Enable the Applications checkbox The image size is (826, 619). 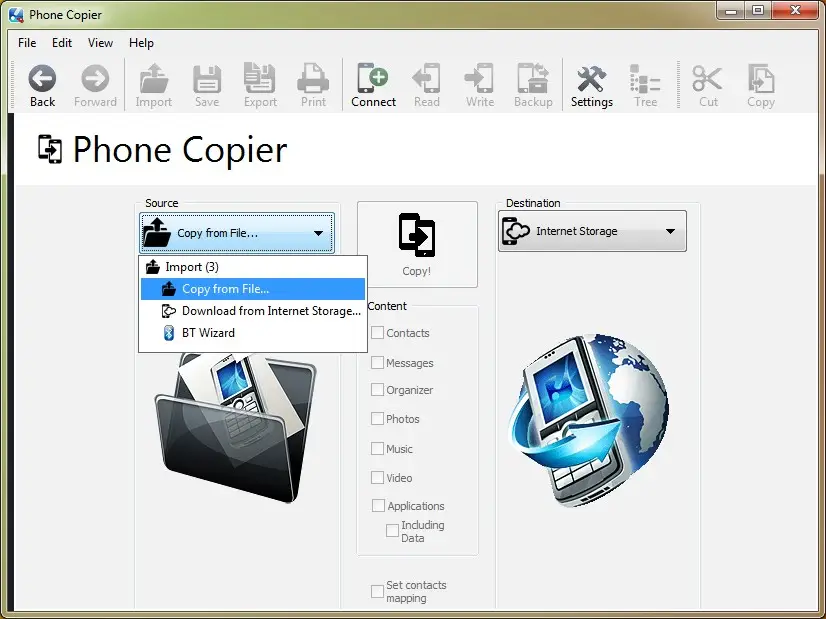378,506
